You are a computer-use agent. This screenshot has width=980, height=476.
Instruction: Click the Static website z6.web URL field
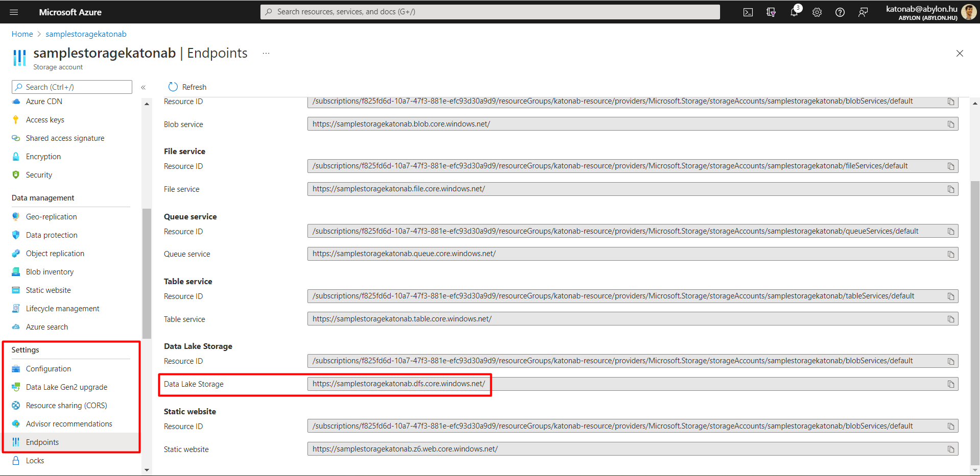pos(633,449)
